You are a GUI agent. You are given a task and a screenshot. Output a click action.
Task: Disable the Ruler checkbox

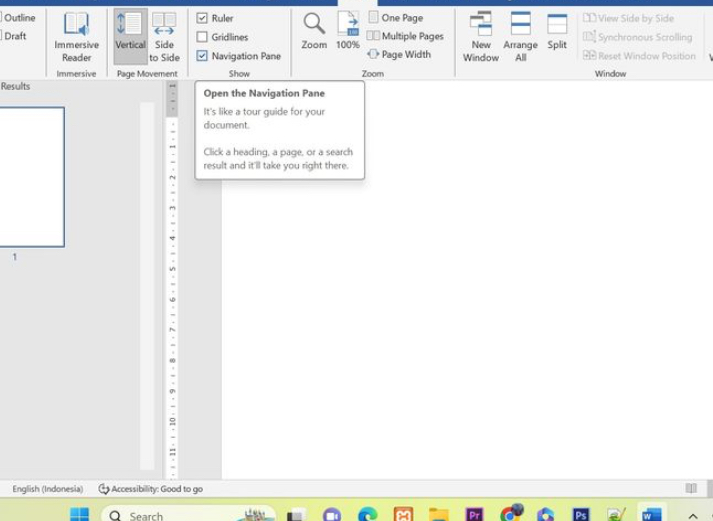(203, 18)
